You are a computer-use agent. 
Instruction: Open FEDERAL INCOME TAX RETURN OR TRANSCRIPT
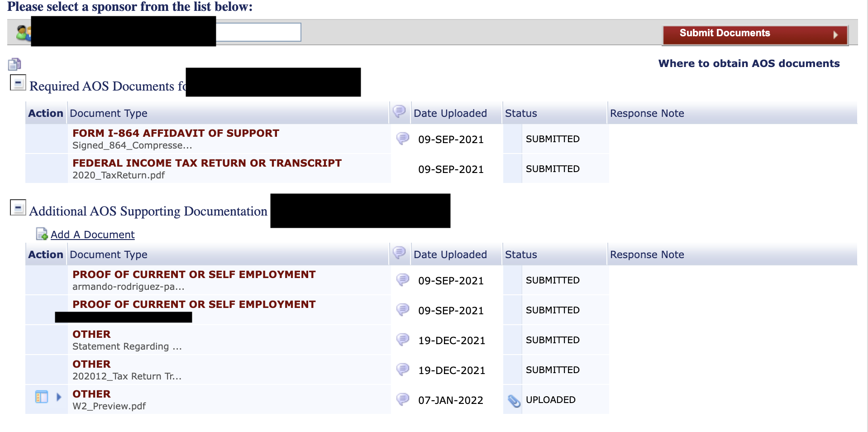tap(207, 163)
